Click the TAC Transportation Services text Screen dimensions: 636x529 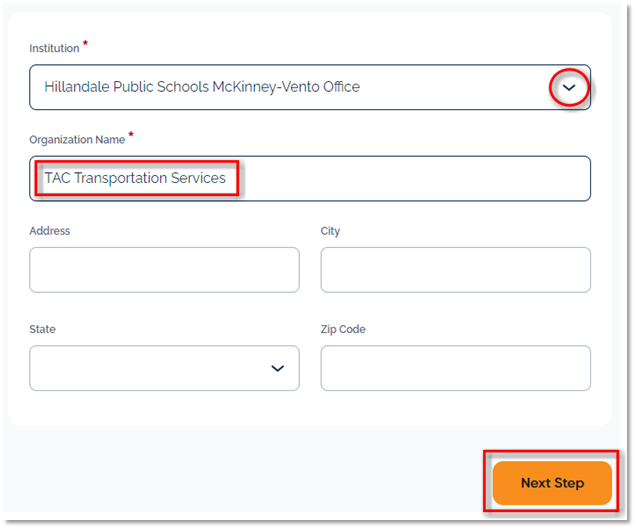pos(135,178)
